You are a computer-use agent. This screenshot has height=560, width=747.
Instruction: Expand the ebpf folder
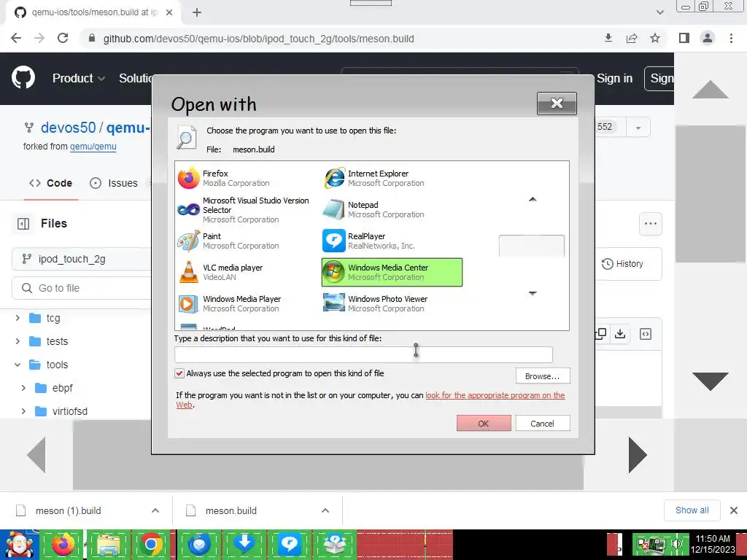coord(23,388)
